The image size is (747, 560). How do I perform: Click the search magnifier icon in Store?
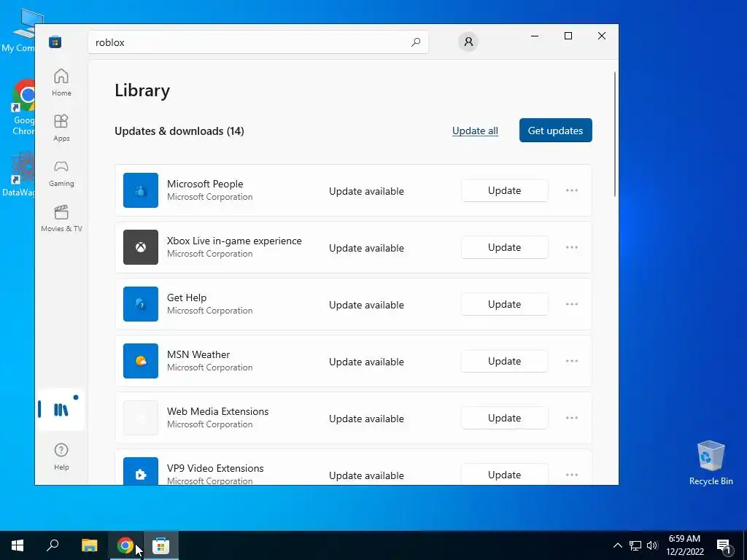point(415,42)
